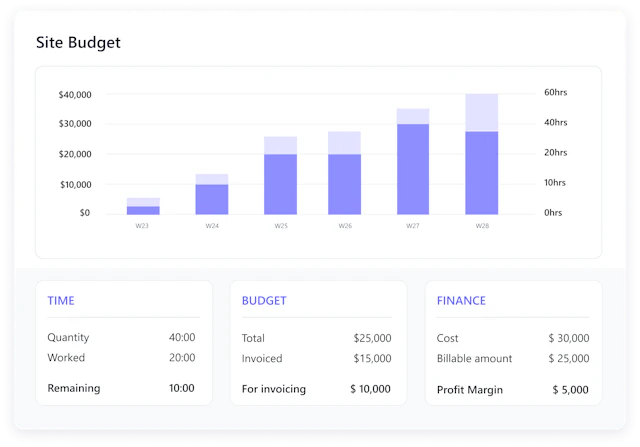Viewport: 640px width, 447px height.
Task: Click the $ 25,000 billable amount value
Action: tap(569, 358)
